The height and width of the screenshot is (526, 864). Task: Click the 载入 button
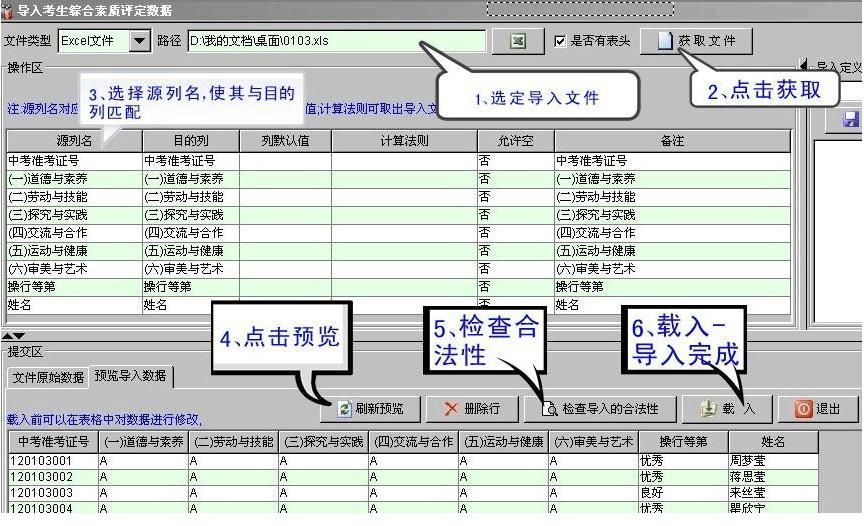click(x=727, y=409)
